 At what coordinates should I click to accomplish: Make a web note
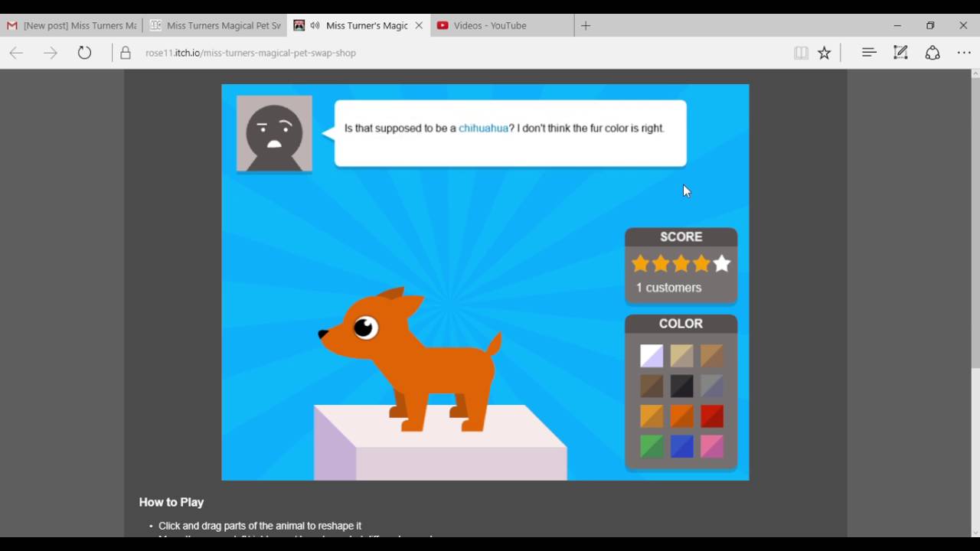[x=900, y=53]
